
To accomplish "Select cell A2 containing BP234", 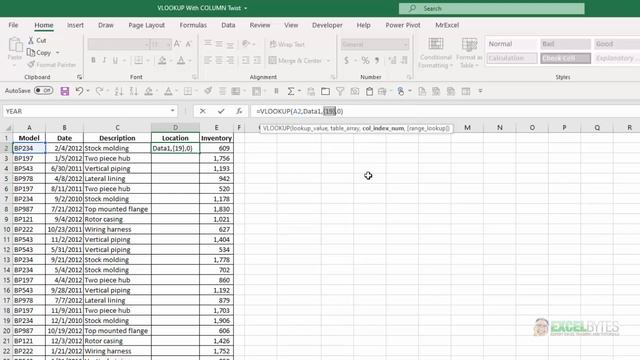I will (29, 148).
